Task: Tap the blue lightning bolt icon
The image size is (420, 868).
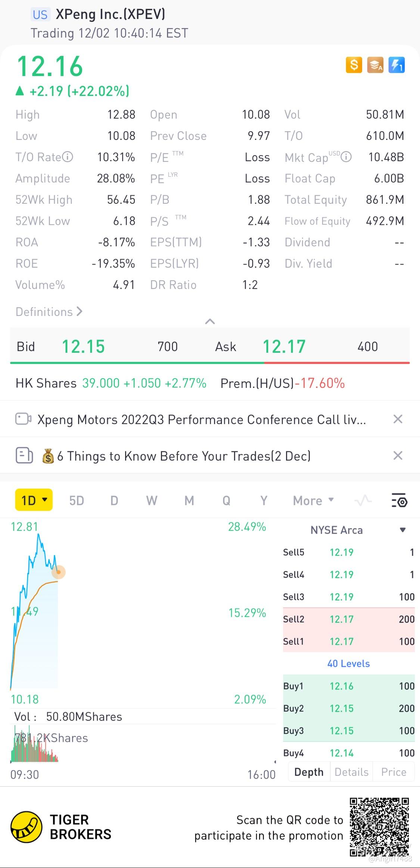Action: coord(396,65)
